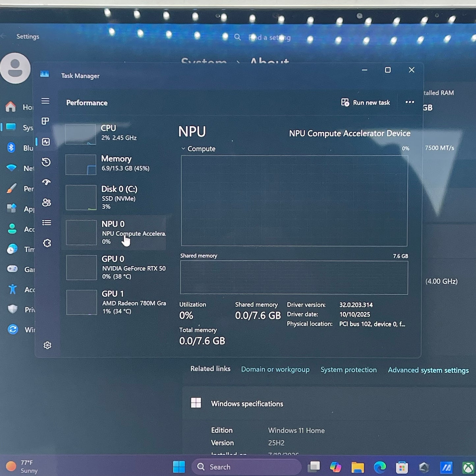
Task: Open Advanced system settings link
Action: pyautogui.click(x=428, y=370)
